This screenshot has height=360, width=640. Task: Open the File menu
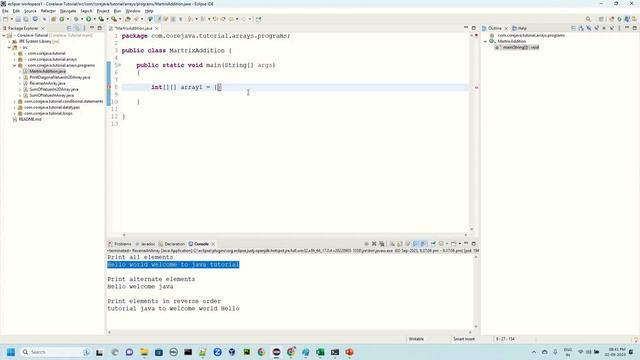[5, 11]
